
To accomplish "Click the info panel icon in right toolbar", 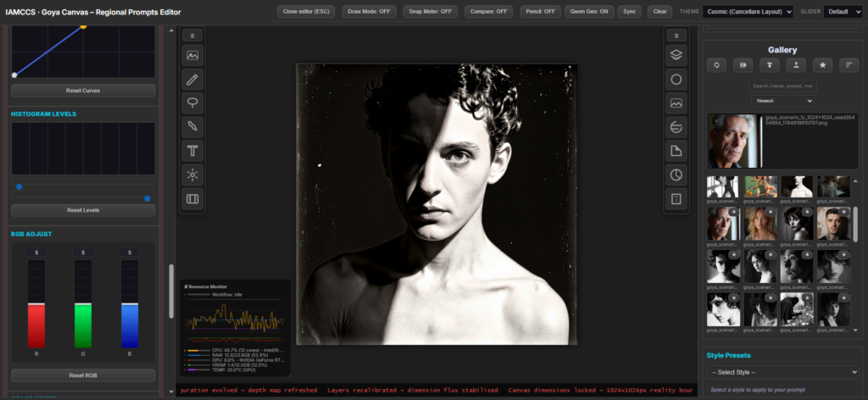I will point(676,198).
